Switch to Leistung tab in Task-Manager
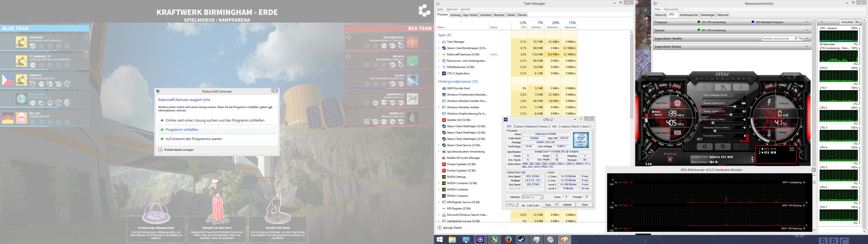 click(455, 15)
